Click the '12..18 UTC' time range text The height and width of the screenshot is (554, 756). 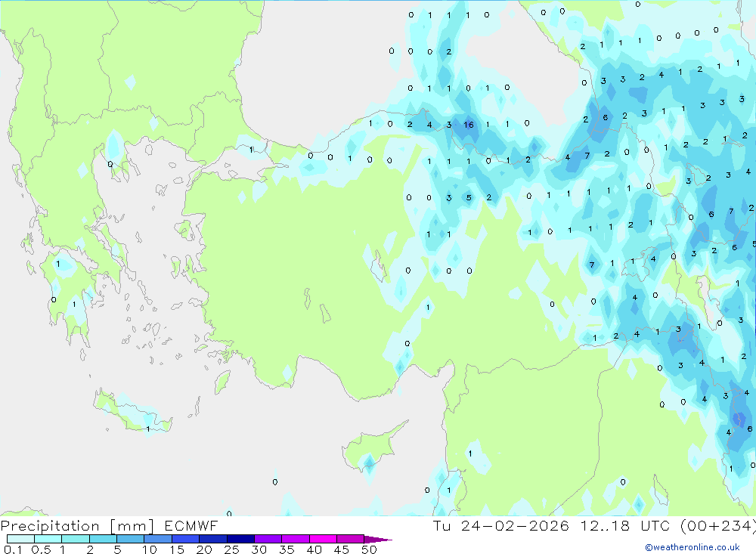tap(625, 525)
